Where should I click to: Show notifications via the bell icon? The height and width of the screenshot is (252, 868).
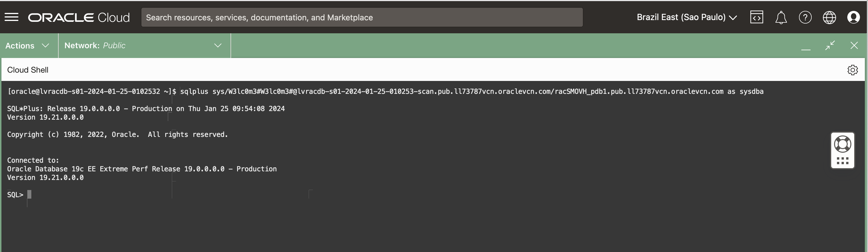pos(781,18)
